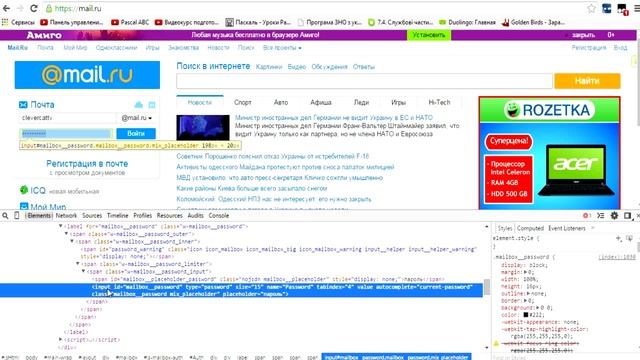Screen dimensions: 640x360
Task: Select the Афиша news tab
Action: 321,102
